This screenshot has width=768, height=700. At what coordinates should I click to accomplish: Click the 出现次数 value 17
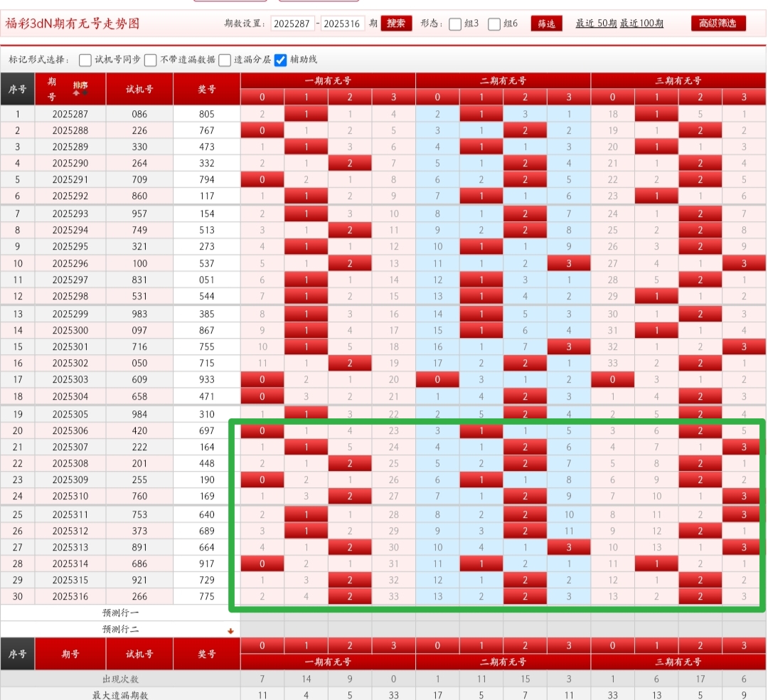click(700, 679)
